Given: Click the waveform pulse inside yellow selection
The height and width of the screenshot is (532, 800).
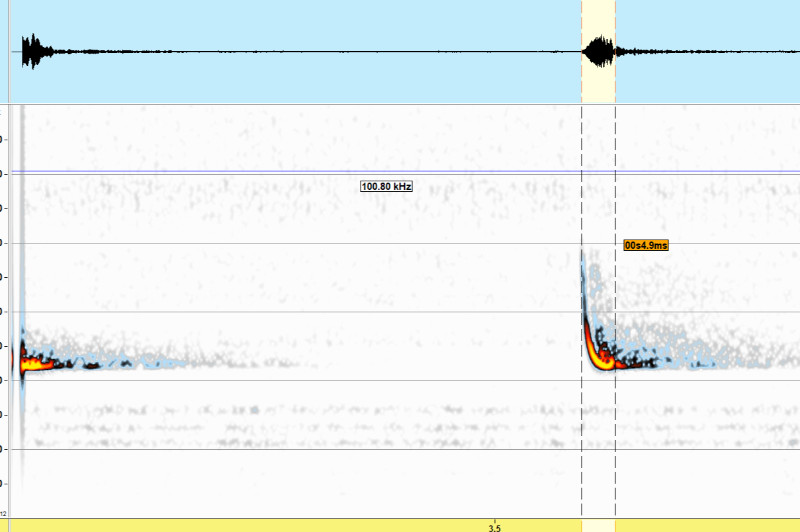Looking at the screenshot, I should coord(600,52).
